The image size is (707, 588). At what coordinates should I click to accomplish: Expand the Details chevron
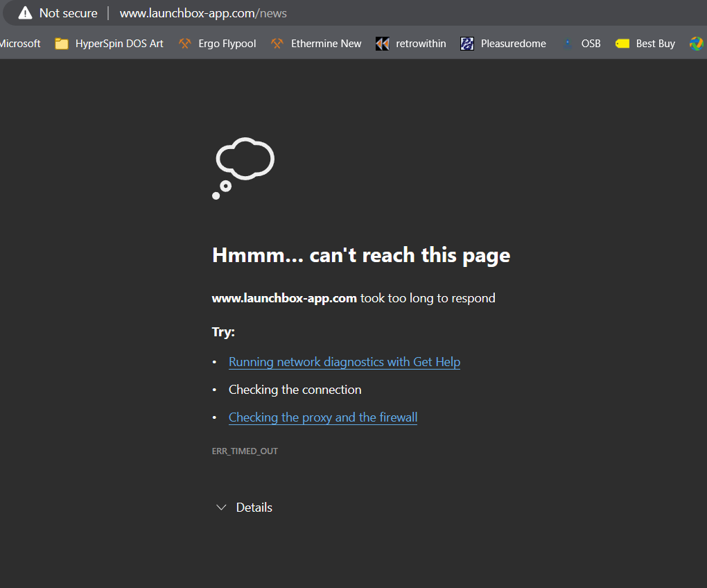tap(221, 508)
